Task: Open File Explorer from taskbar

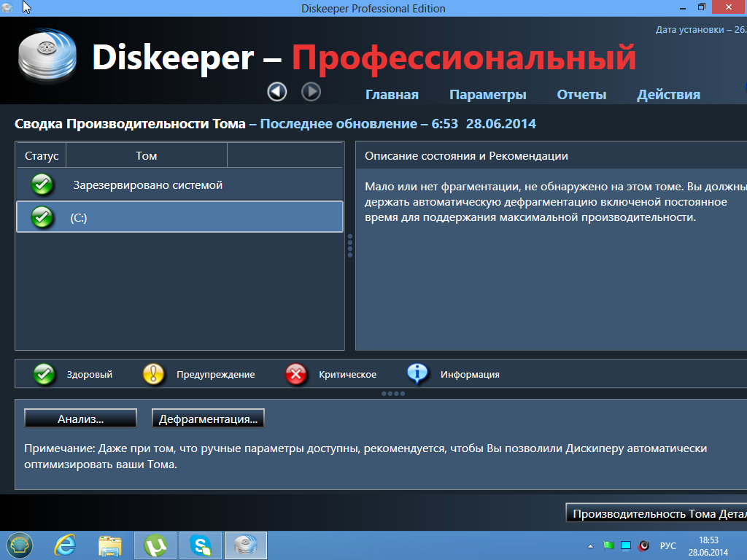Action: [x=110, y=545]
